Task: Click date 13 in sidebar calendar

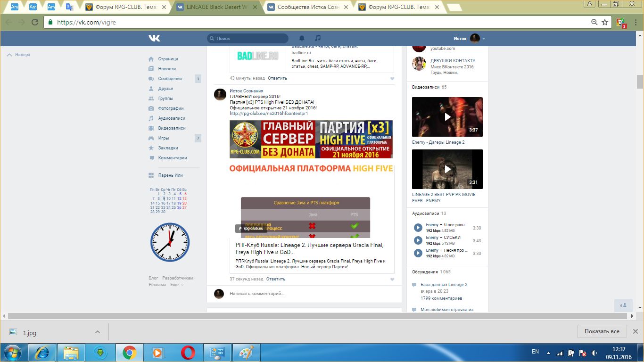Action: 185,198
